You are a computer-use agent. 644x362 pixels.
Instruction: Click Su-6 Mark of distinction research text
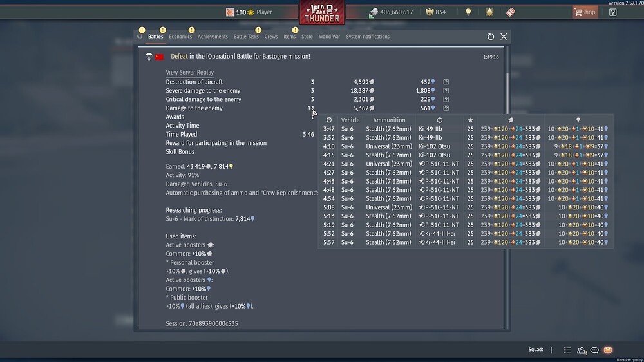tap(211, 218)
